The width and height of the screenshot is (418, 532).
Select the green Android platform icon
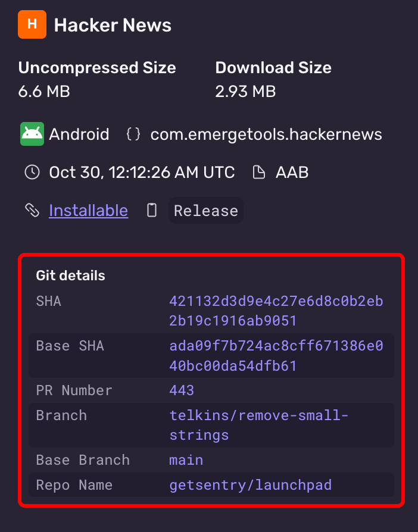pyautogui.click(x=32, y=134)
